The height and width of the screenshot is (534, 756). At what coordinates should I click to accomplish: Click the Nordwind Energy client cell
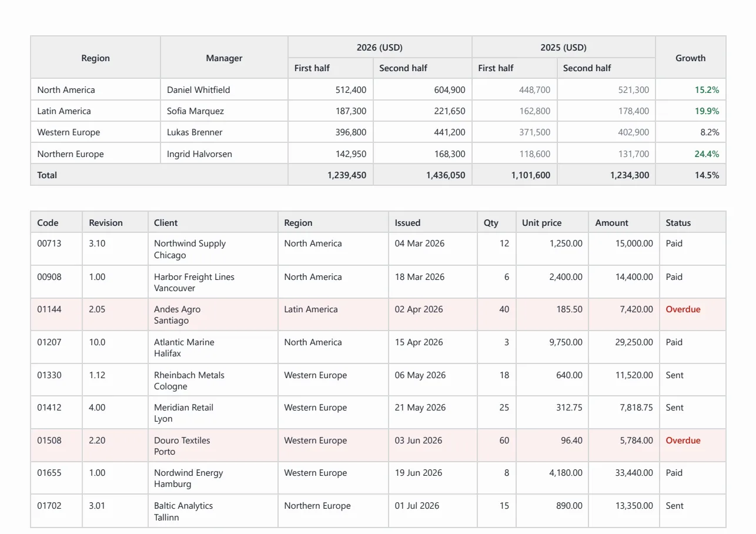(213, 478)
